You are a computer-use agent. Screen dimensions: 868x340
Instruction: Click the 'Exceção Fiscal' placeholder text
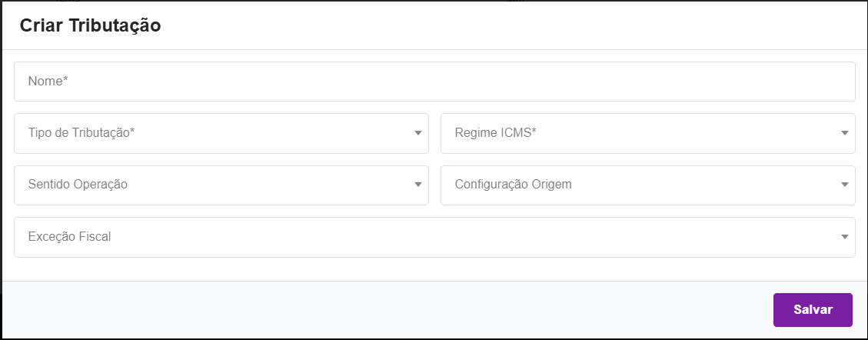(69, 237)
